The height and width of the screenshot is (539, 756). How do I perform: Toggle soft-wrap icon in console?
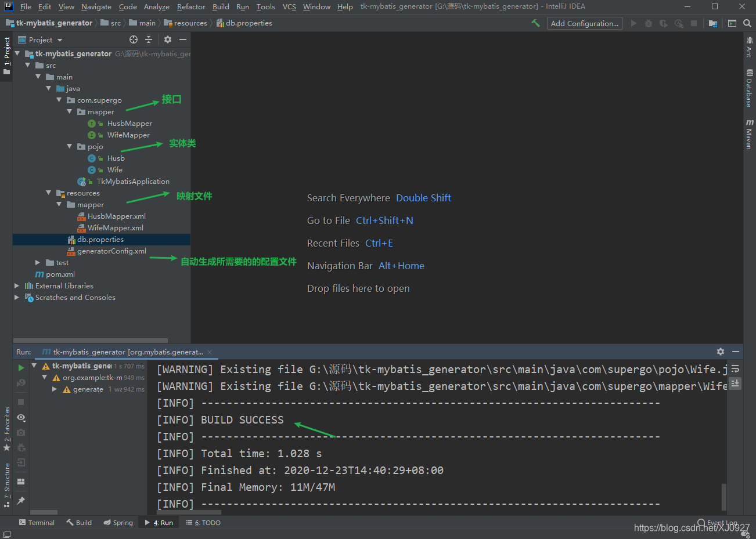735,368
